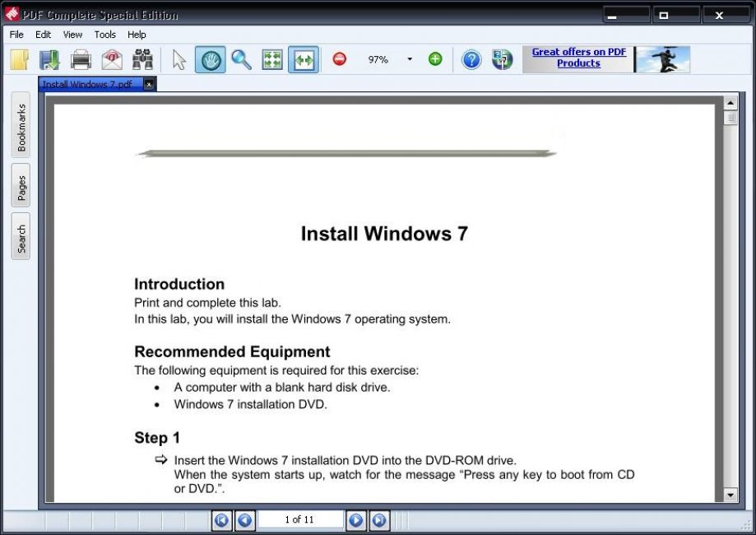This screenshot has height=535, width=756.
Task: Click the text Print and complete this lab.
Action: pos(208,303)
